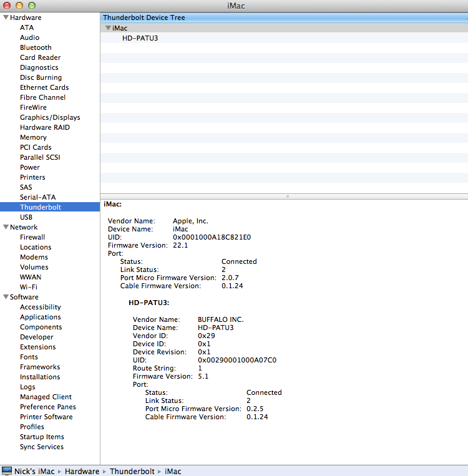The image size is (468, 476).
Task: Open Card Reader information
Action: [40, 57]
